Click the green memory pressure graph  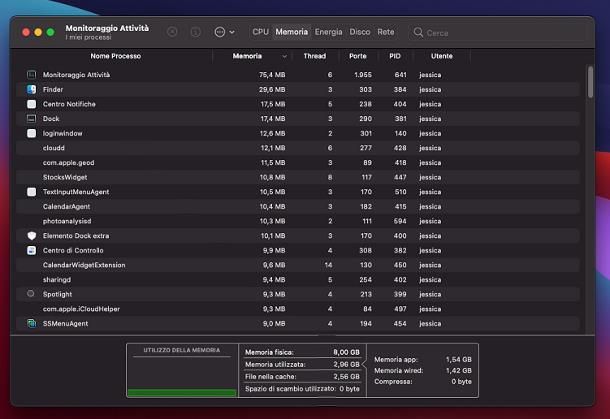[182, 393]
